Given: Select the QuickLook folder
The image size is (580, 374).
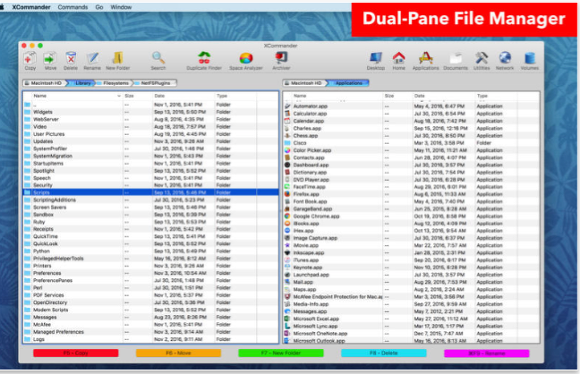Looking at the screenshot, I should pos(151,244).
